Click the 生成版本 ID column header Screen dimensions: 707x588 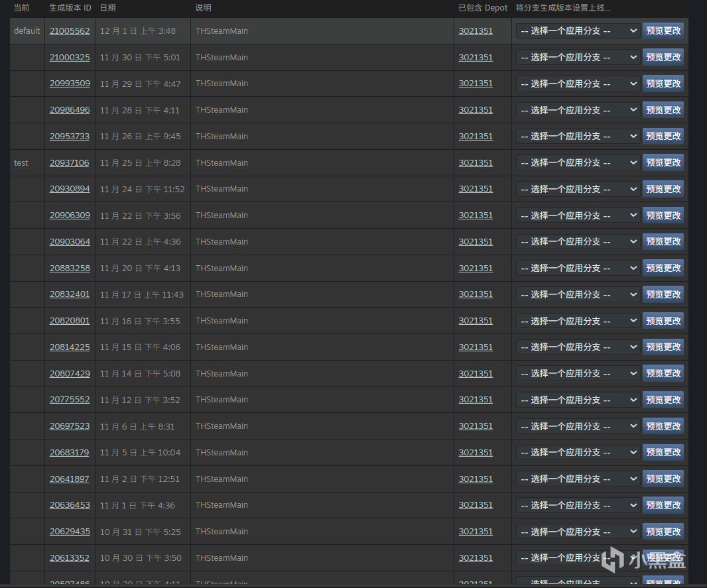tap(70, 8)
